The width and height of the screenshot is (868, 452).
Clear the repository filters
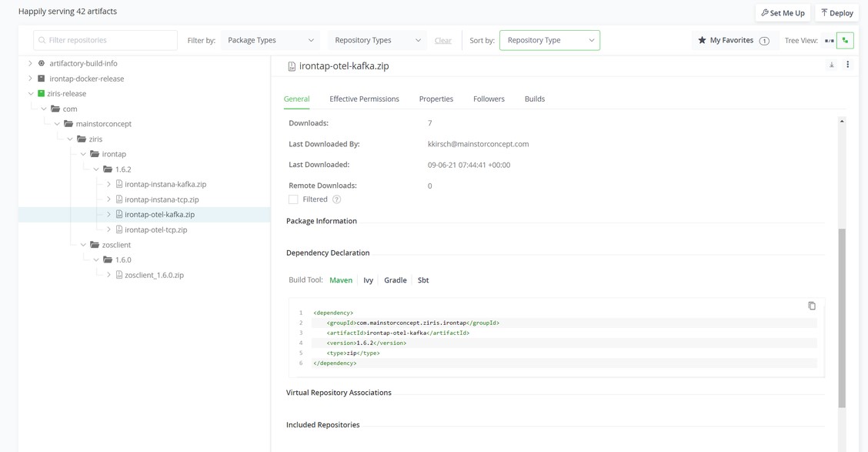(x=443, y=41)
